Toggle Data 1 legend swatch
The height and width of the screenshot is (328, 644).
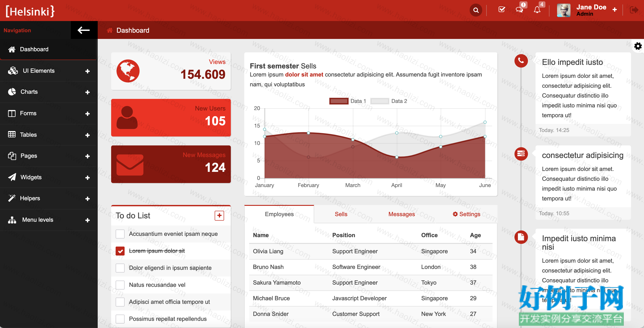coord(339,101)
